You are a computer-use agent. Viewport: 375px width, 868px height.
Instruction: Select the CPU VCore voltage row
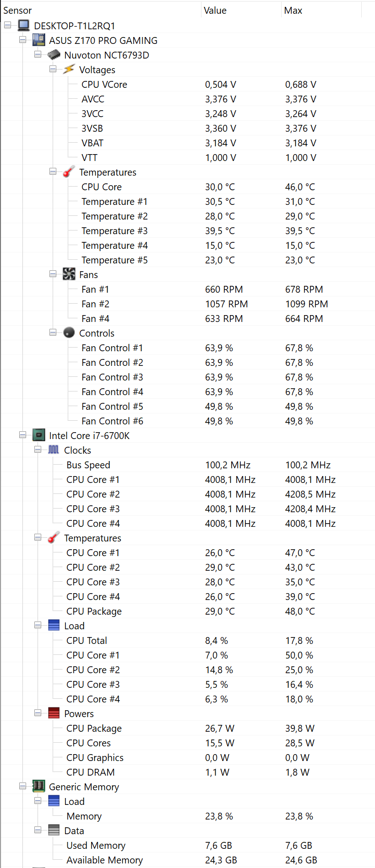pos(188,84)
